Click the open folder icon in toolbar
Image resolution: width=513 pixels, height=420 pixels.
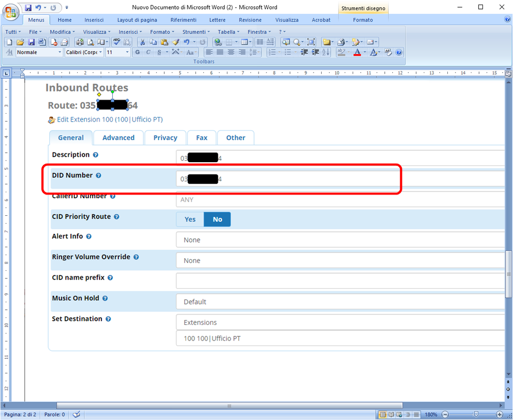(20, 42)
